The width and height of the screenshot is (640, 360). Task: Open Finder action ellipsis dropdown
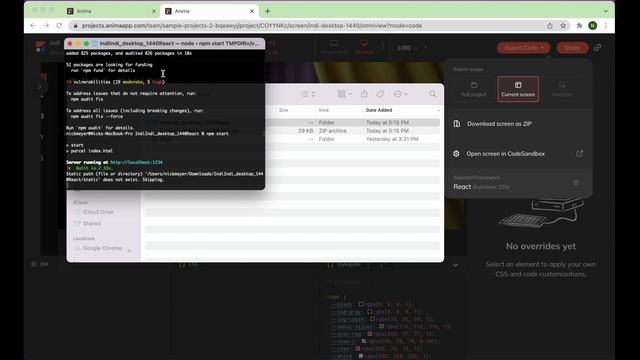400,94
